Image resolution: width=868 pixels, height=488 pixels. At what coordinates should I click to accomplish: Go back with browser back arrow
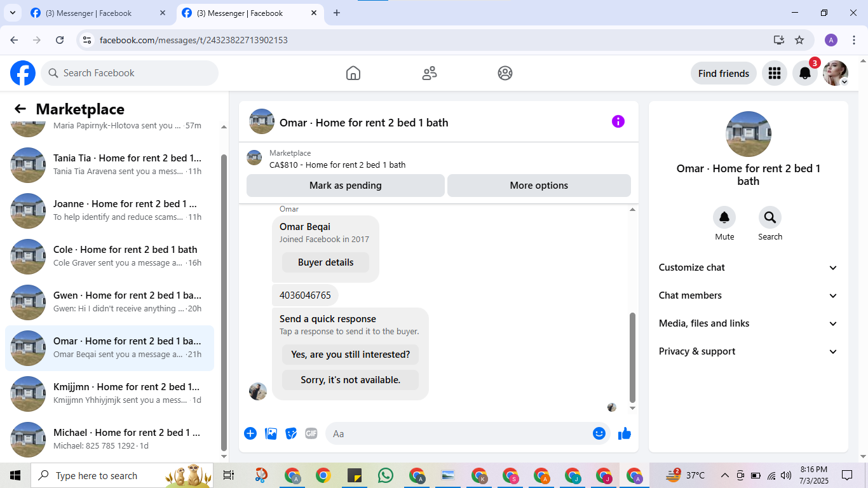coord(14,40)
